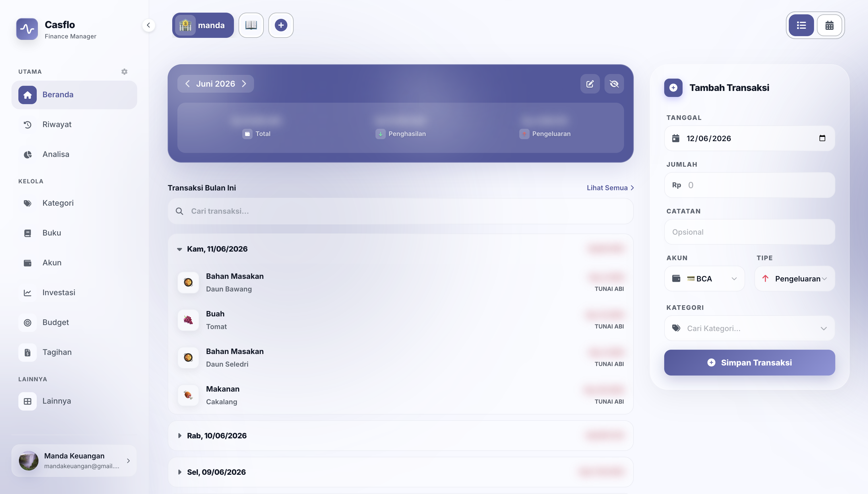868x494 pixels.
Task: Click Bahan Masakan icon for Daun Bawang
Action: coord(188,282)
